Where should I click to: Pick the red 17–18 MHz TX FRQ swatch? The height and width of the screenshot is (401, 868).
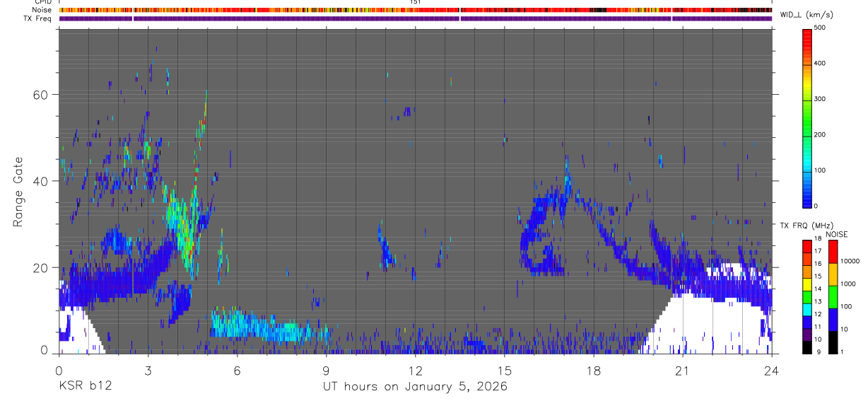[807, 247]
